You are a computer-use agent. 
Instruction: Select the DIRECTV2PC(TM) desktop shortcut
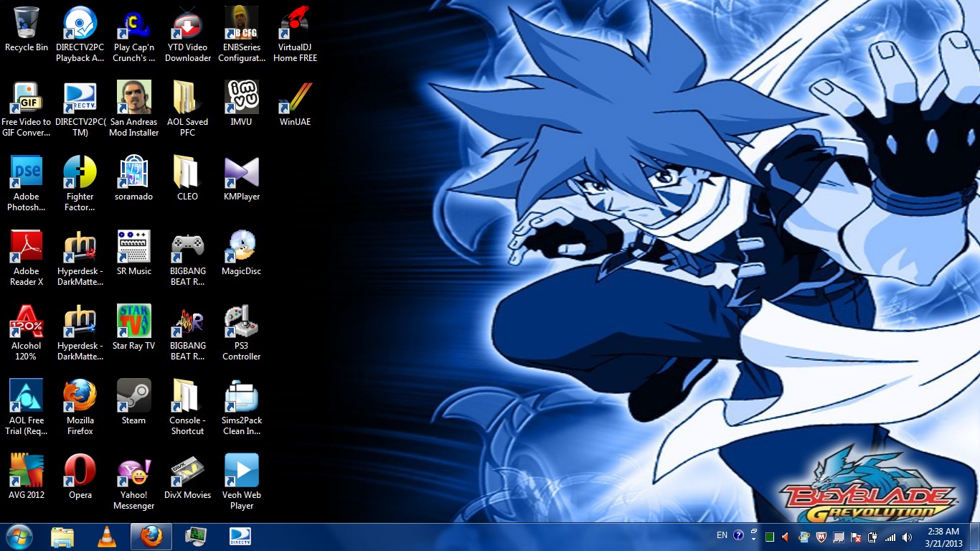pos(80,109)
